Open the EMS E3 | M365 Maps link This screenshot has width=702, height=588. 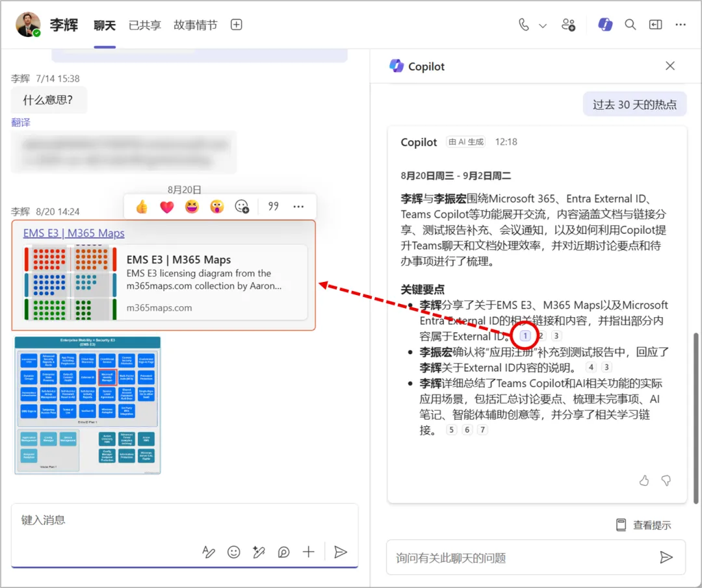(x=74, y=233)
